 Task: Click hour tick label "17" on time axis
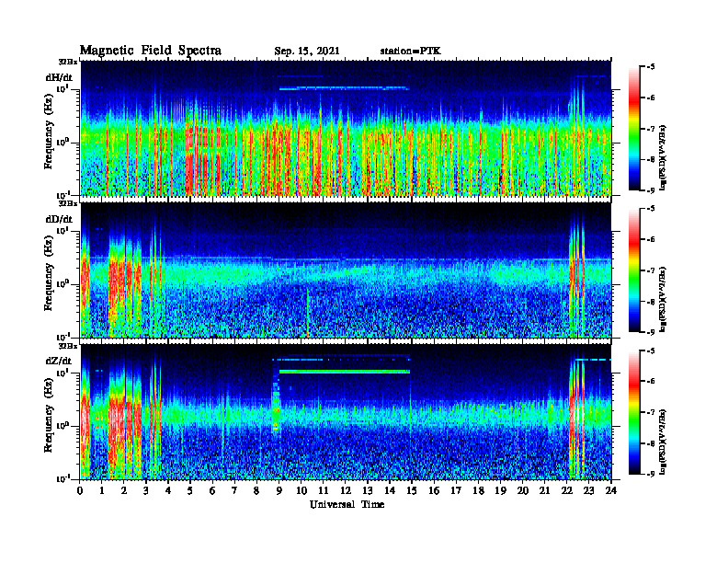coord(456,491)
